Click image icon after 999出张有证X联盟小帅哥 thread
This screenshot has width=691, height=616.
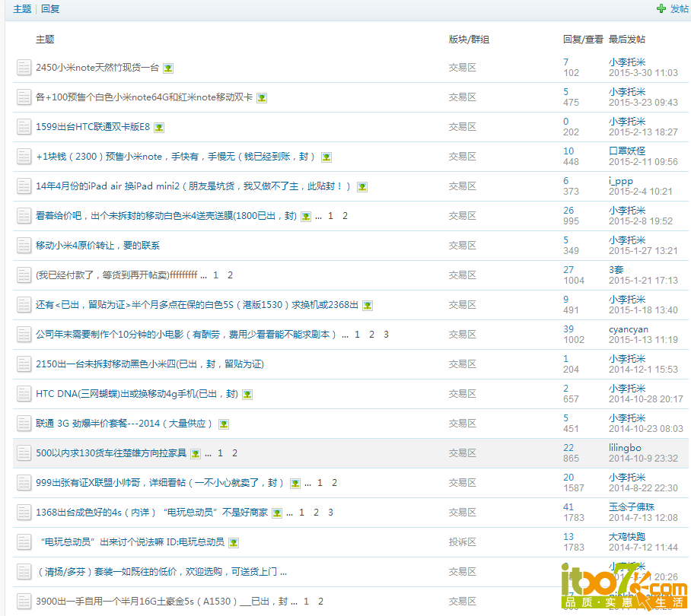(x=295, y=484)
